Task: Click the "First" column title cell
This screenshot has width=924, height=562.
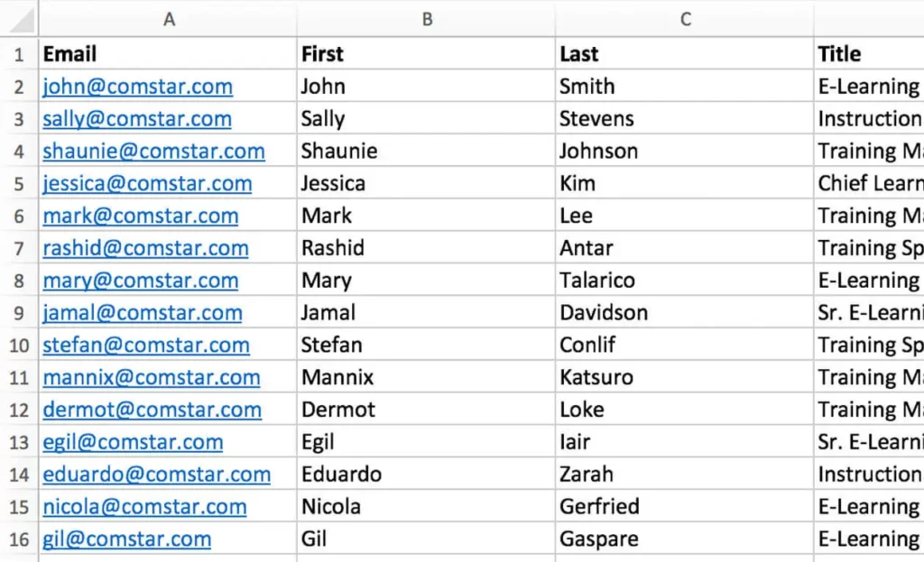Action: [x=427, y=54]
